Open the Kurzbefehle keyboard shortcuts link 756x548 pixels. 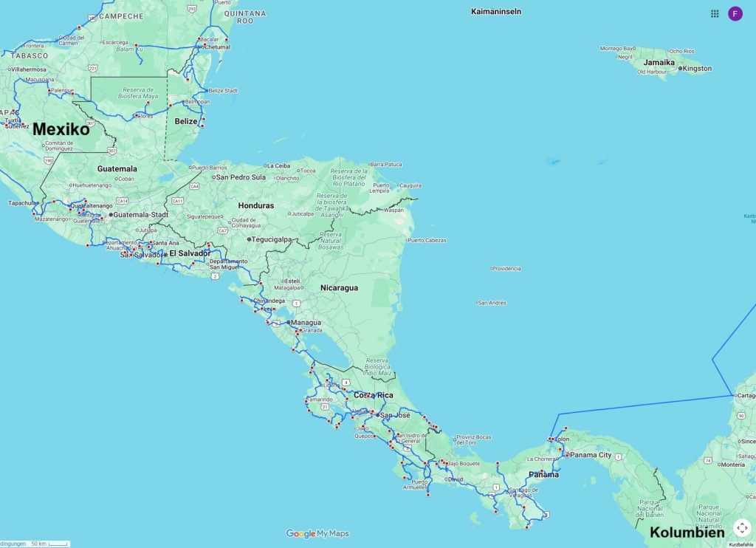[740, 544]
